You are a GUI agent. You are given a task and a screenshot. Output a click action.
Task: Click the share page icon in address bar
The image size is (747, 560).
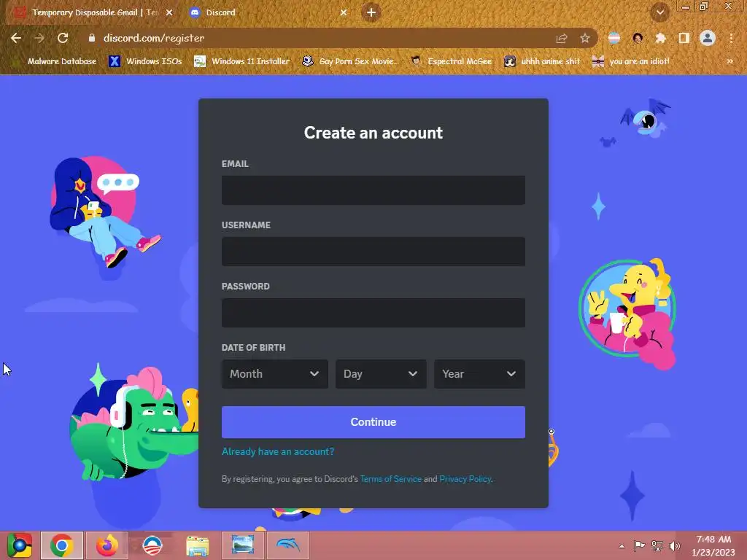tap(562, 38)
